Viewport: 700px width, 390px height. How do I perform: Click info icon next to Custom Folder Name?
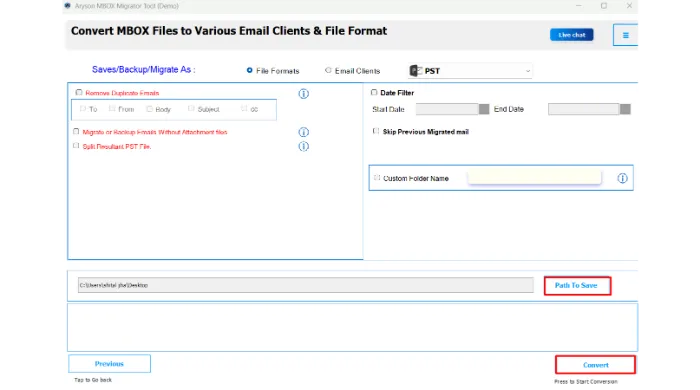622,178
